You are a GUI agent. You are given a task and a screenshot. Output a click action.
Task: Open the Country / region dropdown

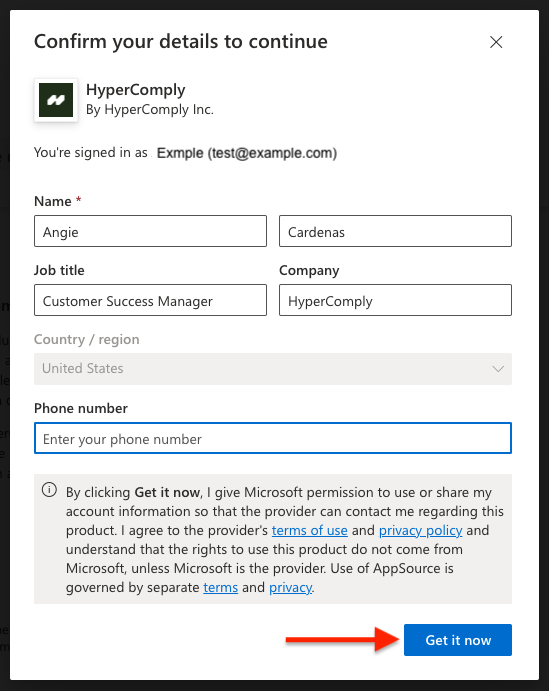tap(273, 369)
